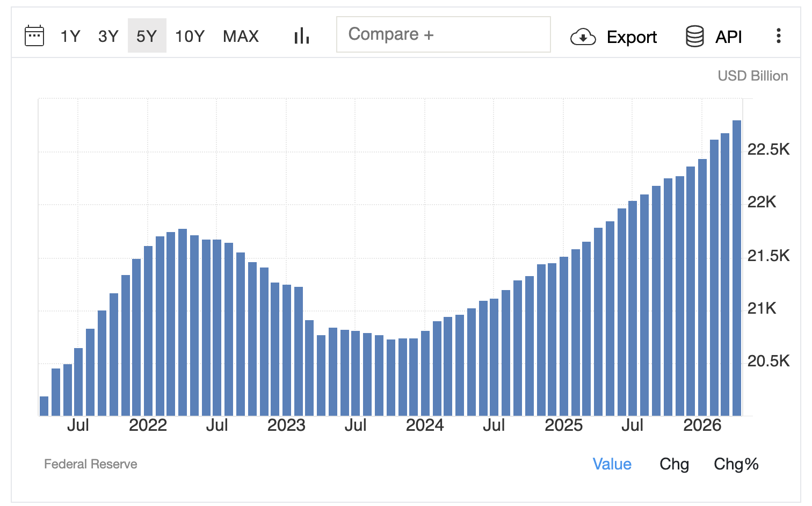
Task: Click the 2023 x-axis label
Action: coord(286,425)
